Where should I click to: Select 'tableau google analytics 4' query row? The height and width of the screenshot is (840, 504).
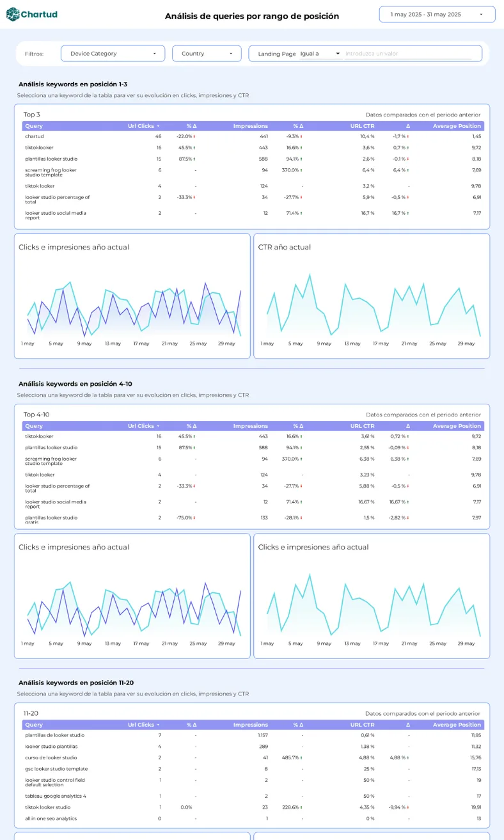click(253, 796)
